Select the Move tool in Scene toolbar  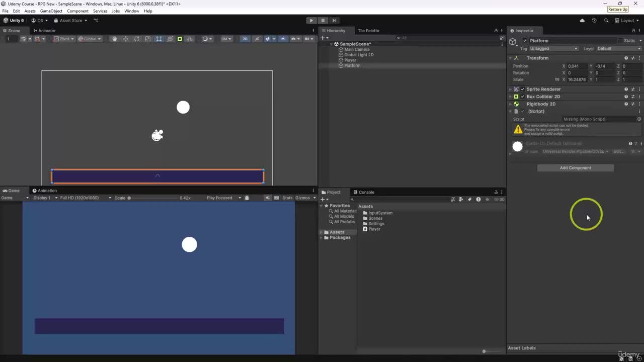pos(125,39)
